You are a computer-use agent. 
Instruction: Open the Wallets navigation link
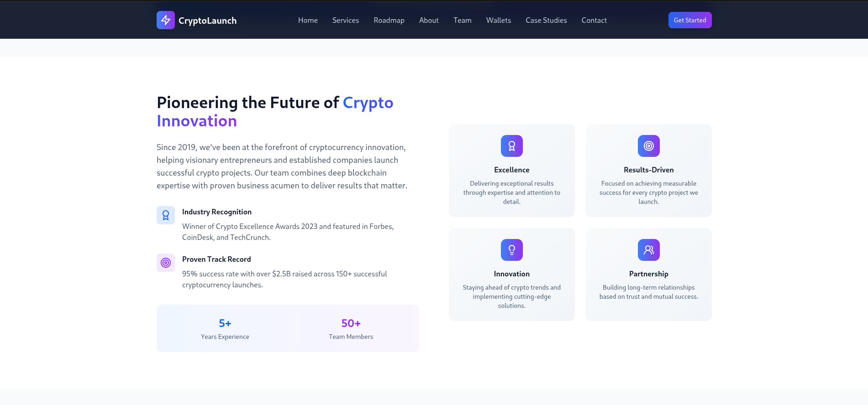(499, 21)
